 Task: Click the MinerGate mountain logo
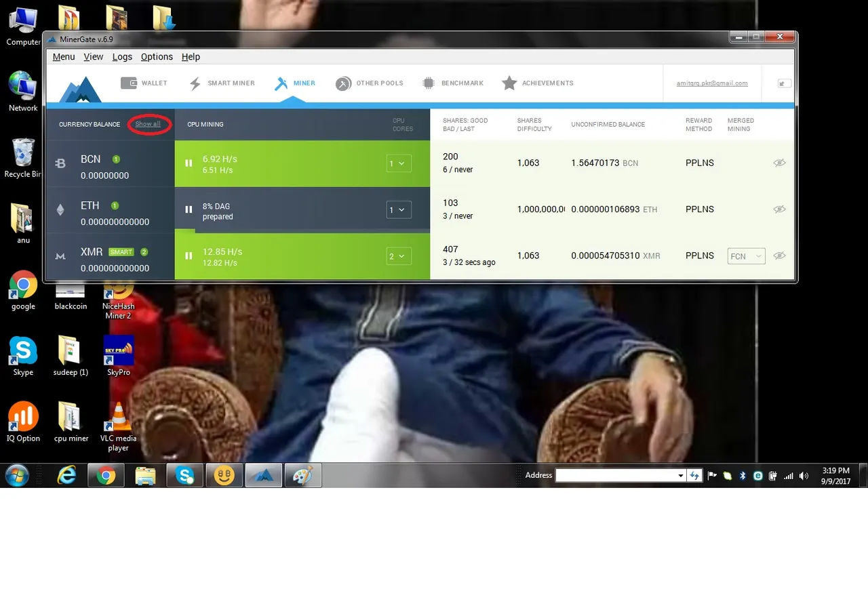click(x=80, y=89)
